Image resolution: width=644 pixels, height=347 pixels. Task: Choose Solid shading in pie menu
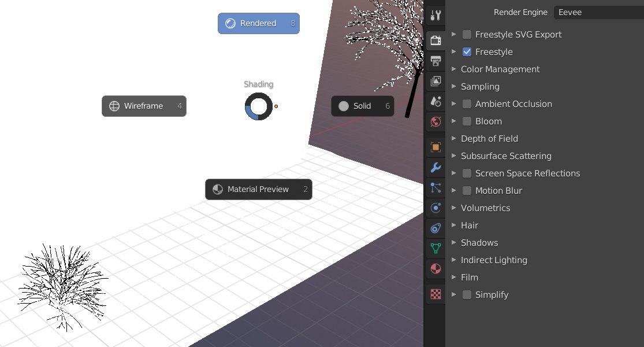(363, 106)
